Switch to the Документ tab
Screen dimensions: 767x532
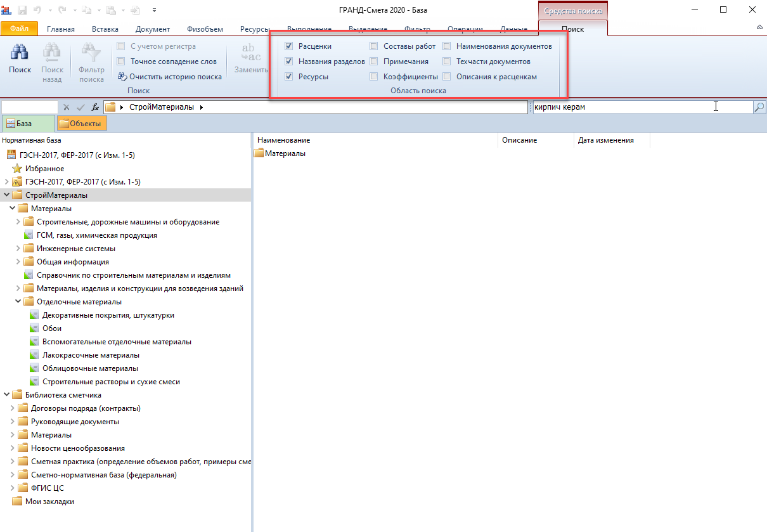(x=153, y=29)
